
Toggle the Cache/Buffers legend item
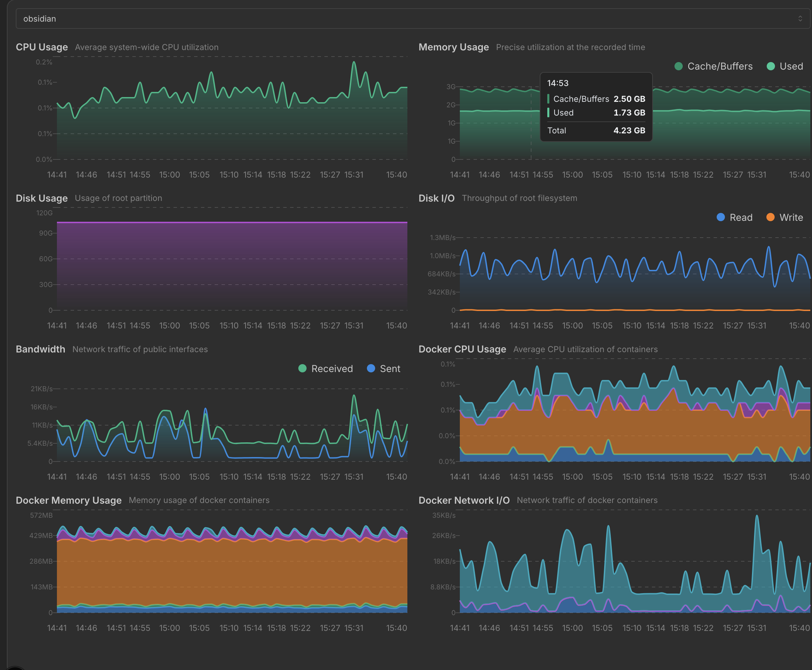coord(713,67)
